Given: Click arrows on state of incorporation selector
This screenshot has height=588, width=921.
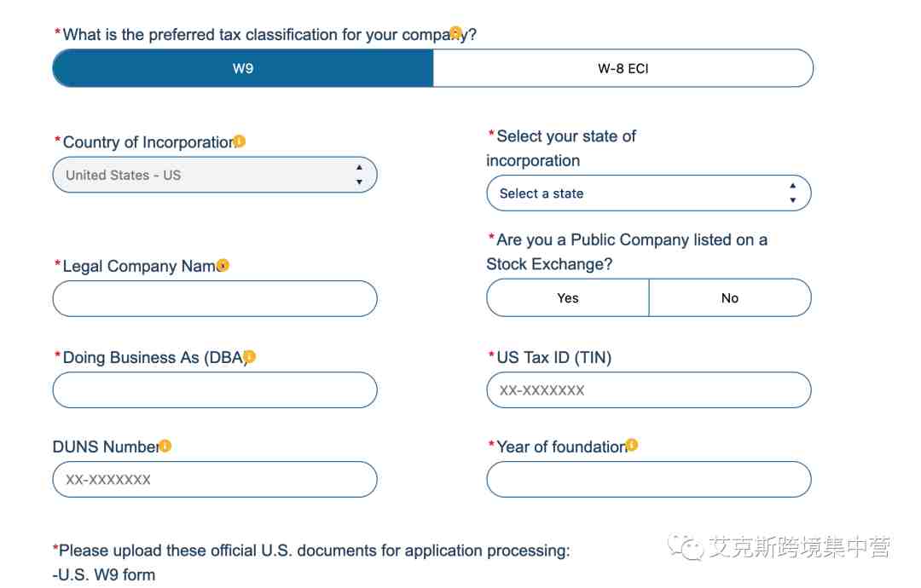Looking at the screenshot, I should point(793,193).
